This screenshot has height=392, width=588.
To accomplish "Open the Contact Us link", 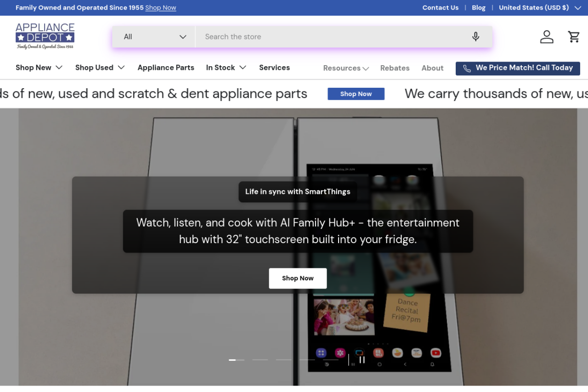I will tap(441, 8).
